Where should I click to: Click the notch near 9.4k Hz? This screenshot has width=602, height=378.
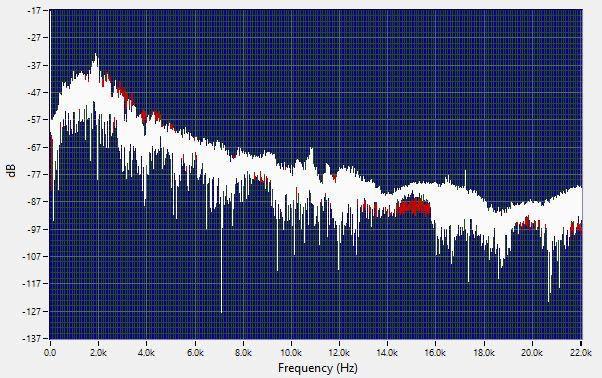[x=278, y=265]
